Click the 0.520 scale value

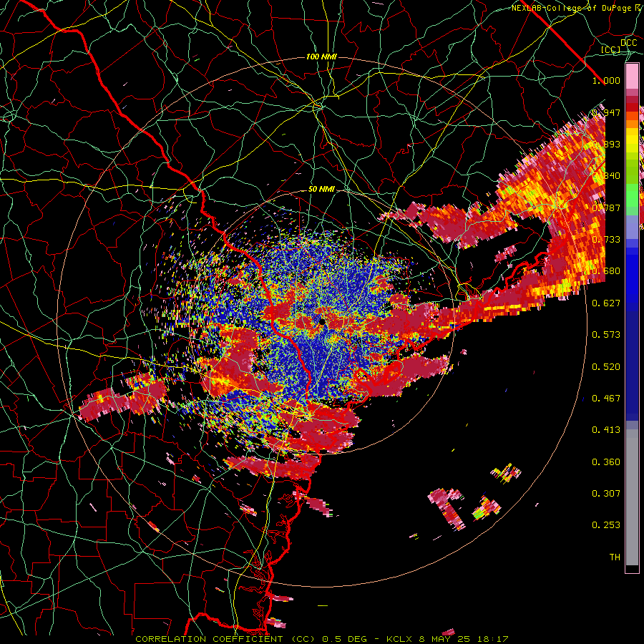[606, 367]
